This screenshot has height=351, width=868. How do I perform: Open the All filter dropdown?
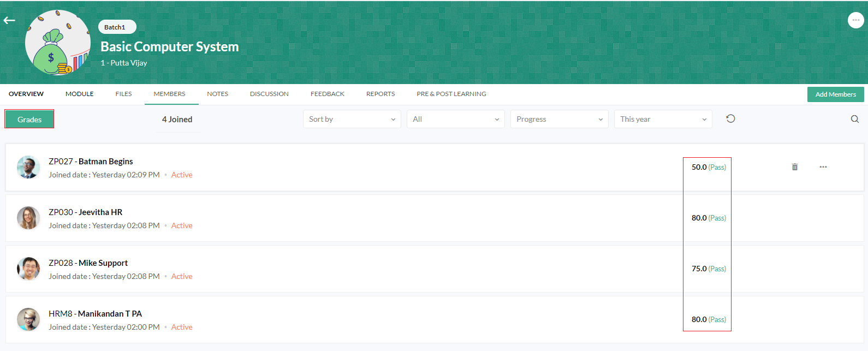tap(456, 119)
